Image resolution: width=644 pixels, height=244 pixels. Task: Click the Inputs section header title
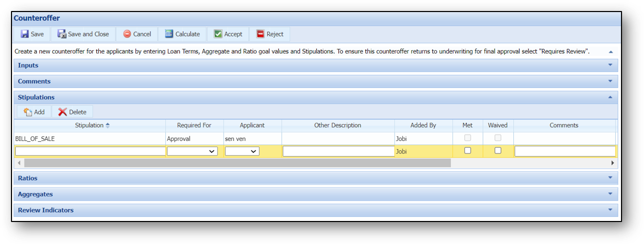pos(28,65)
